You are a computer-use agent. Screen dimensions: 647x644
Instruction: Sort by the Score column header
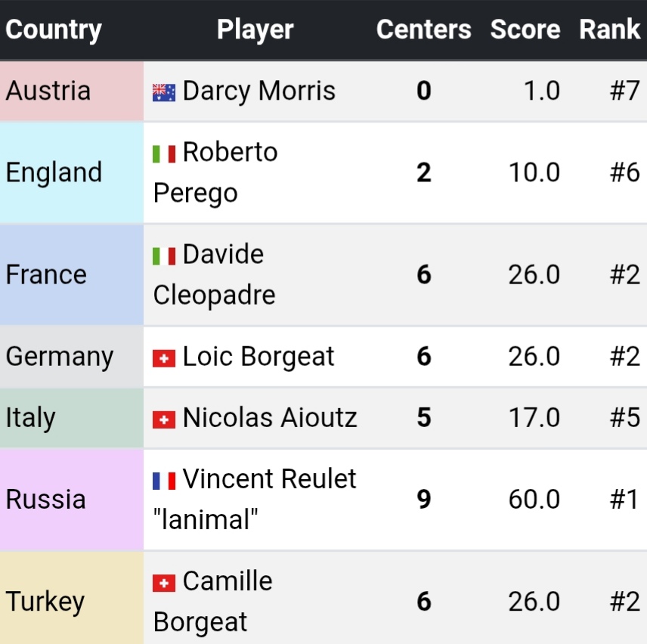(525, 29)
